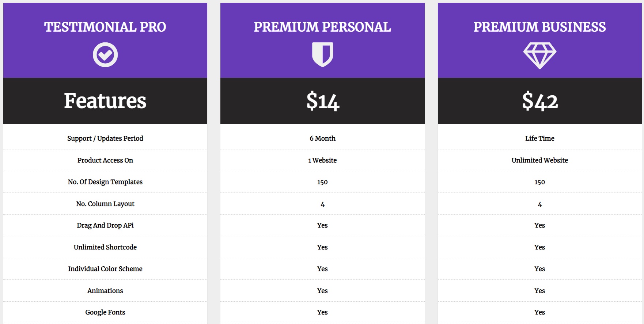This screenshot has width=644, height=324.
Task: Select the PREMIUM PERSONAL plan title
Action: pos(322,27)
